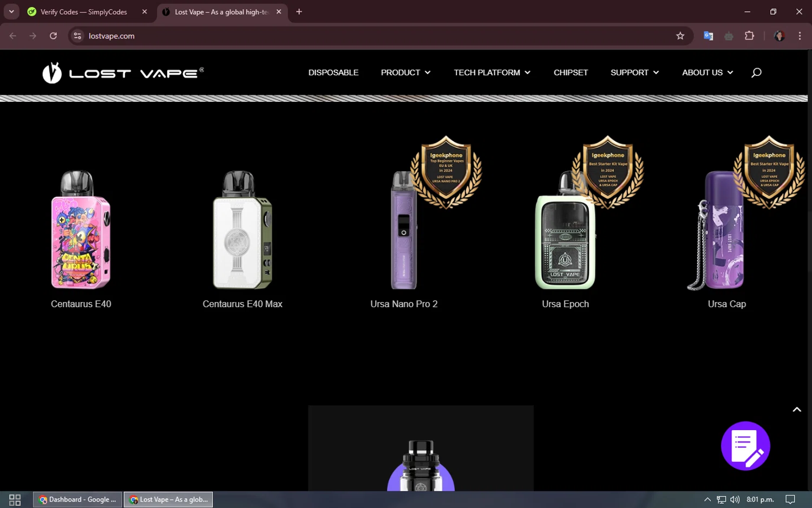812x508 pixels.
Task: Go back to the previous page
Action: (13, 36)
